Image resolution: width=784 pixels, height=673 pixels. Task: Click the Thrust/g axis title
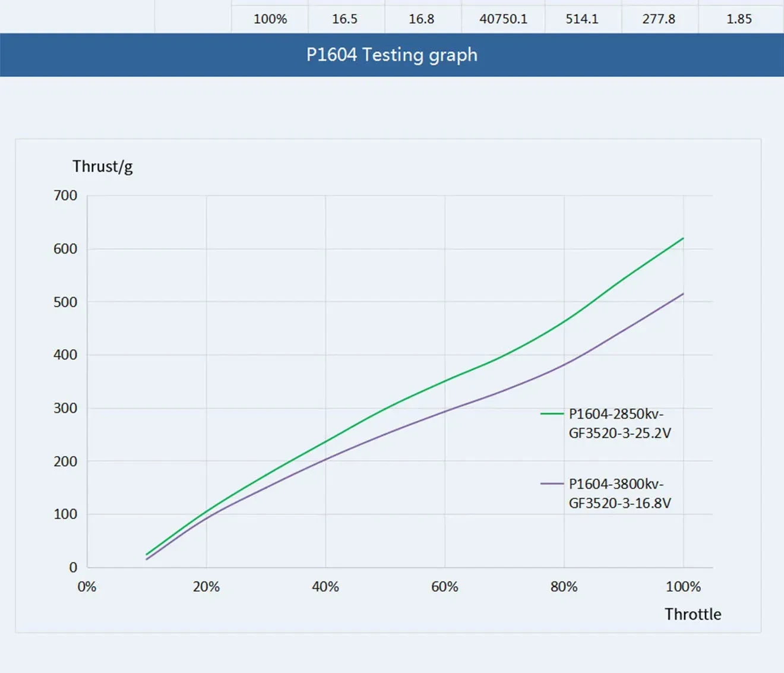pos(103,166)
